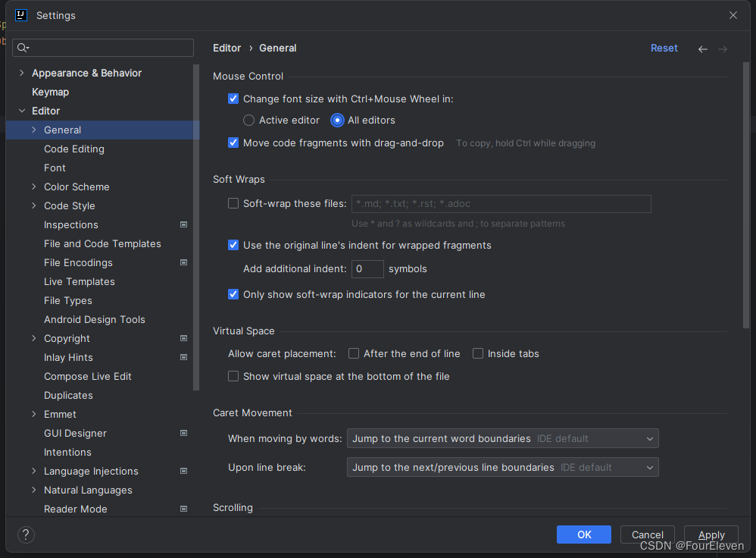Click the Reset link
The width and height of the screenshot is (756, 558).
(664, 49)
